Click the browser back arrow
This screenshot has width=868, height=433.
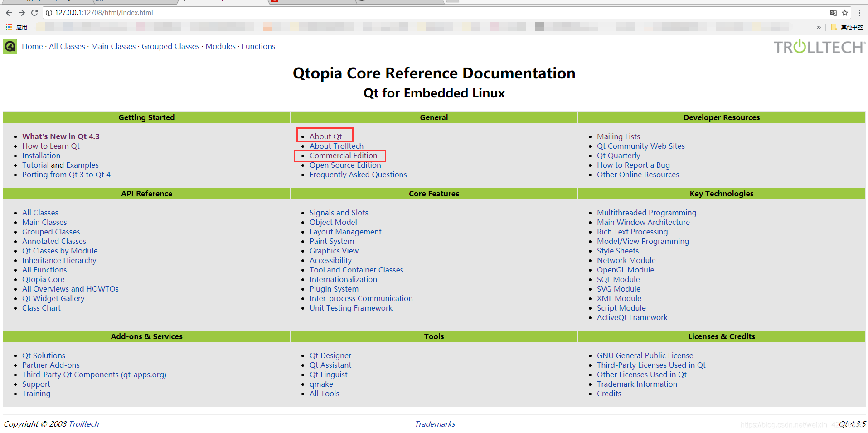click(x=9, y=13)
